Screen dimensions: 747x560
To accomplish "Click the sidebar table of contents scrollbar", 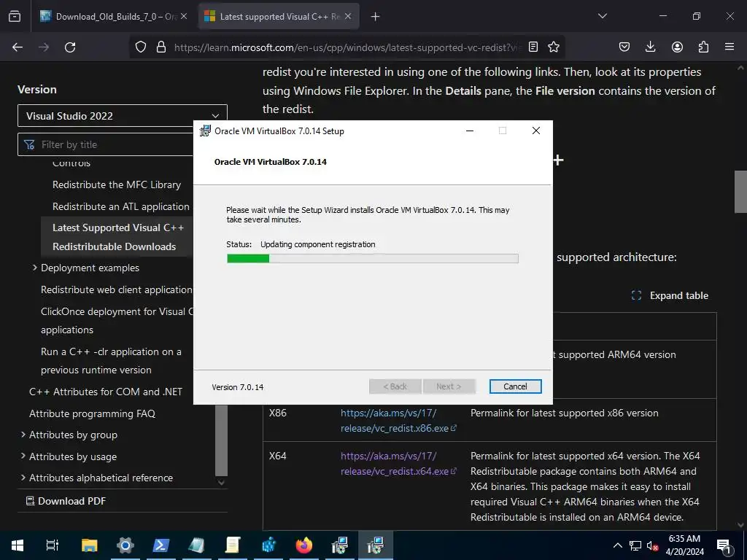I will pyautogui.click(x=221, y=440).
